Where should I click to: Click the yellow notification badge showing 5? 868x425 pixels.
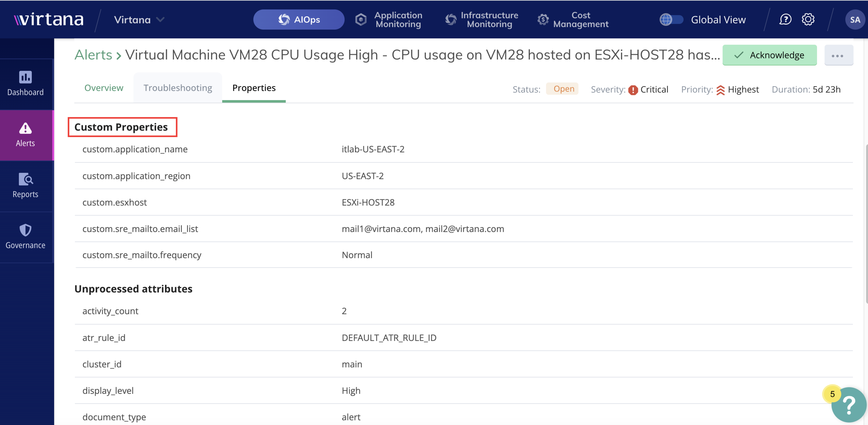[832, 394]
